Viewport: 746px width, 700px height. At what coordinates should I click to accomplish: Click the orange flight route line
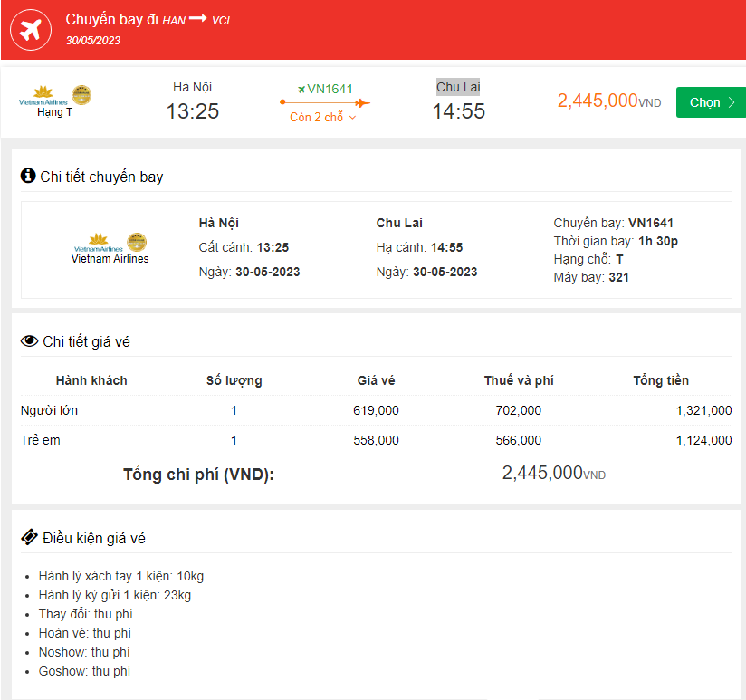tap(324, 102)
